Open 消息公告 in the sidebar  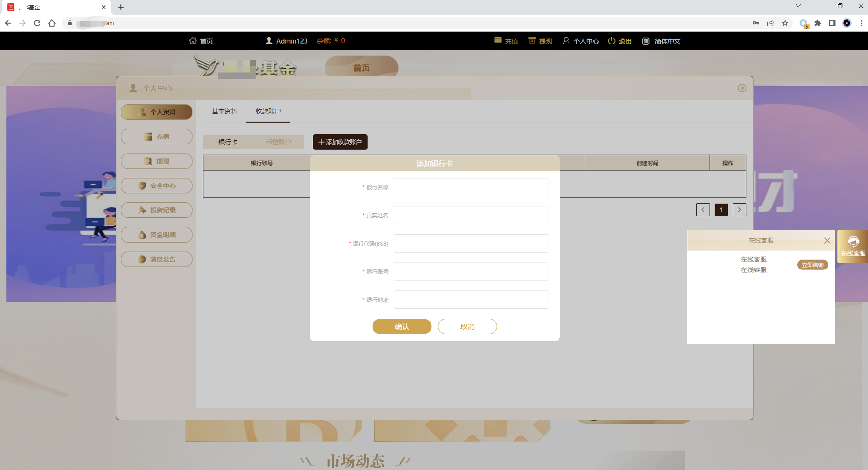[x=157, y=259]
